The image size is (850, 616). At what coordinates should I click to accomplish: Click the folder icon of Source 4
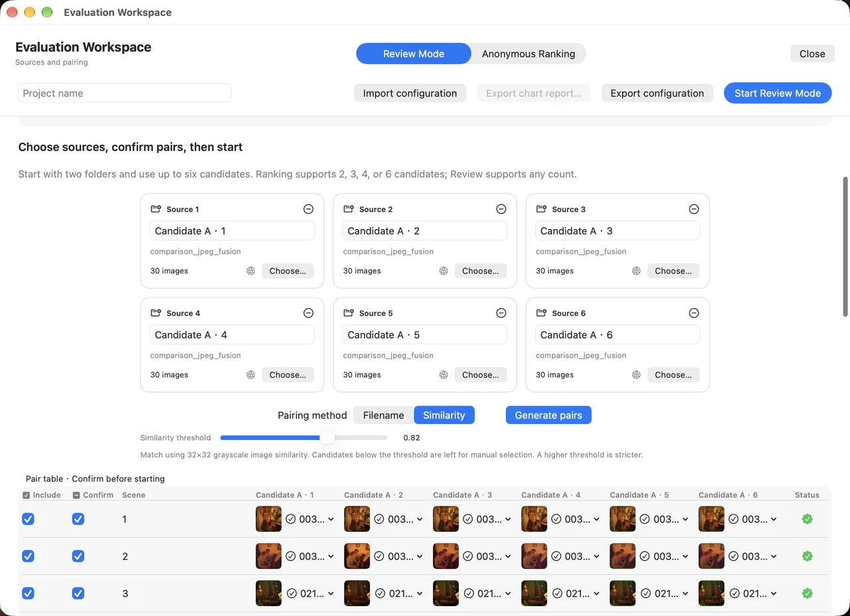point(155,313)
